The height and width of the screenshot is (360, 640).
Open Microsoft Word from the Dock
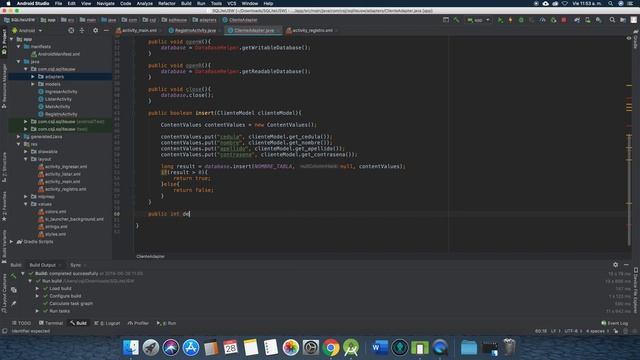(x=380, y=348)
